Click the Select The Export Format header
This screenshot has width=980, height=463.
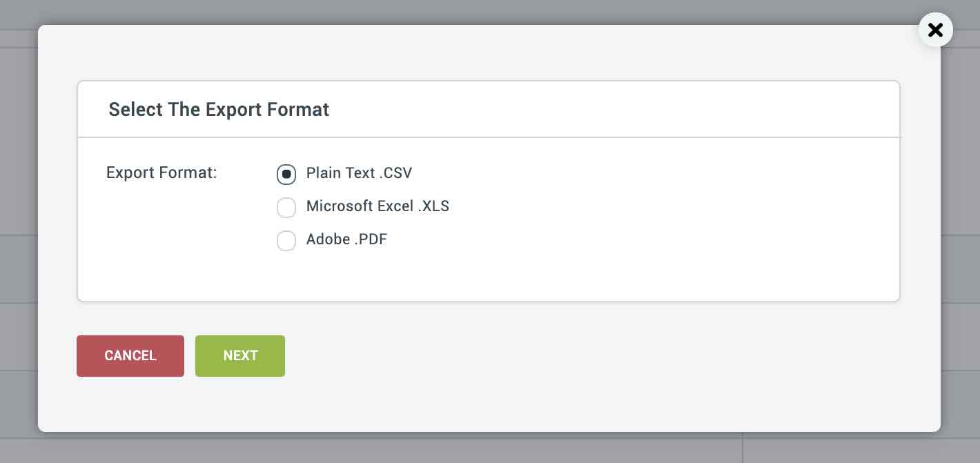(219, 109)
